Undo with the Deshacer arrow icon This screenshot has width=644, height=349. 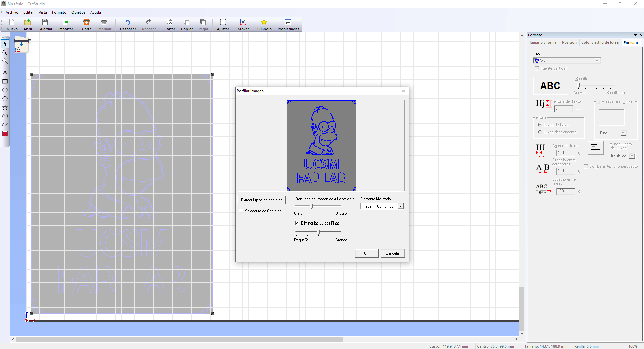click(128, 22)
